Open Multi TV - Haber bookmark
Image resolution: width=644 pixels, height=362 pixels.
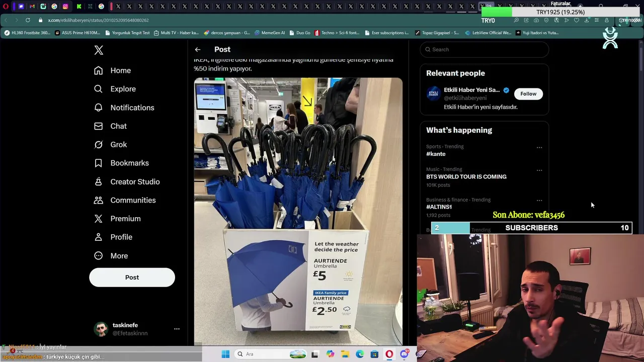click(x=176, y=33)
